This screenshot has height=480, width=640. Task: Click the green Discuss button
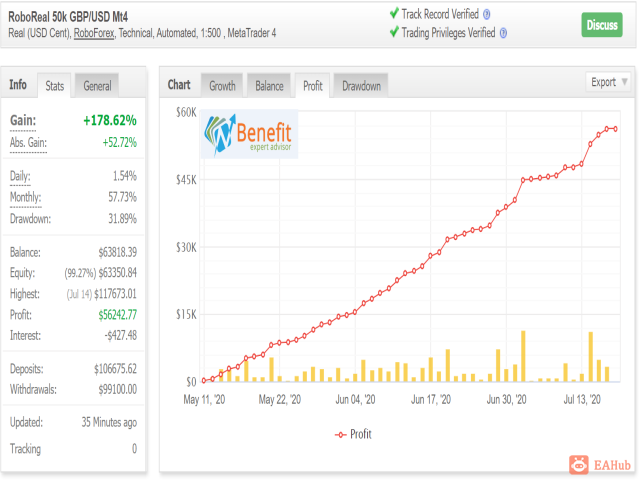coord(602,25)
